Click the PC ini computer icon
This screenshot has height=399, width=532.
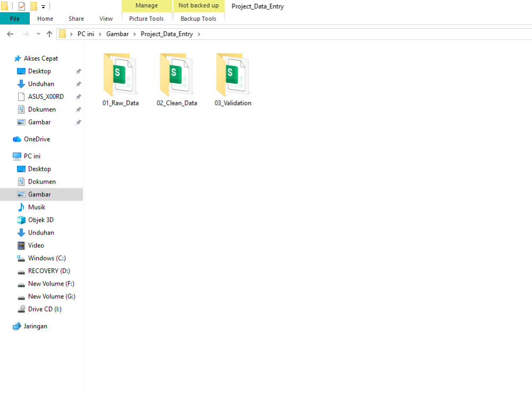17,156
